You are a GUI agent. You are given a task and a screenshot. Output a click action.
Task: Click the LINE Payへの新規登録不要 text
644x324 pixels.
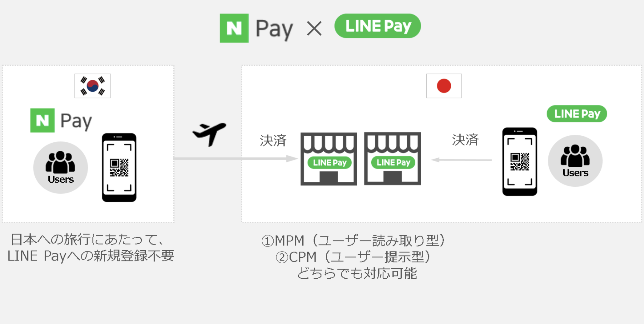coord(91,256)
